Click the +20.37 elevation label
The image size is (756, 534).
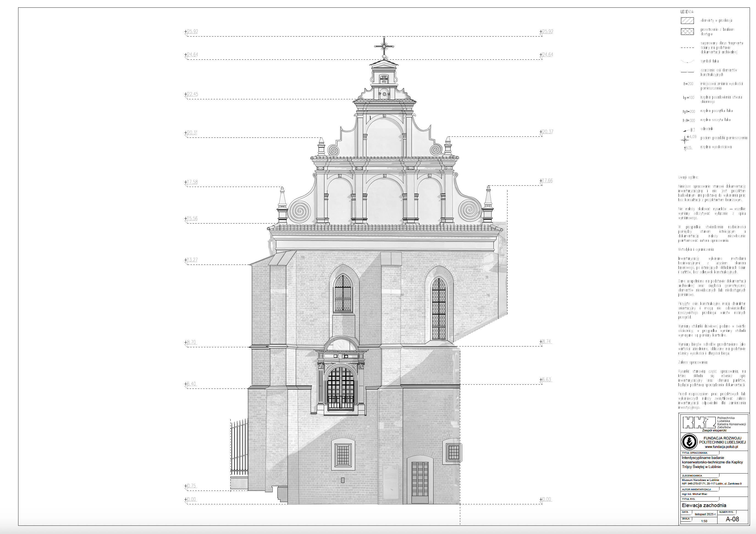(x=547, y=132)
